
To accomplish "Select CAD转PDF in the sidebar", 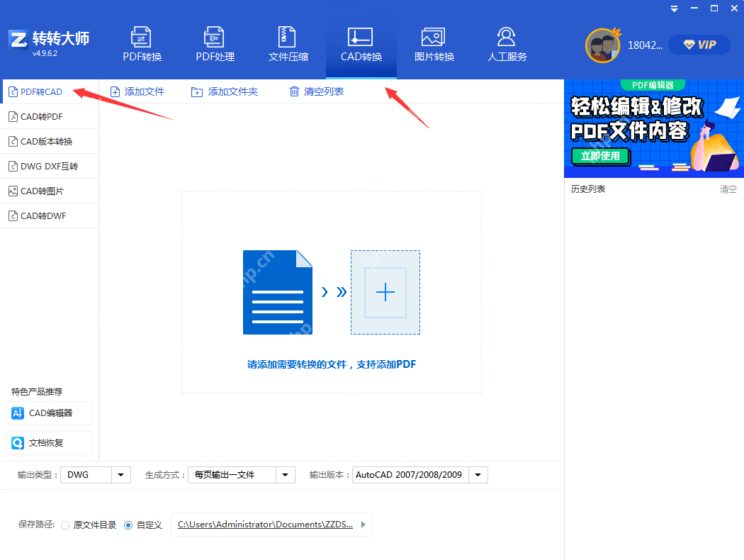I will 50,116.
